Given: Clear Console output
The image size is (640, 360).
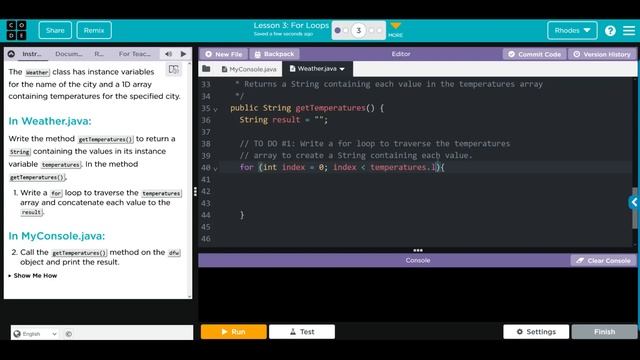Looking at the screenshot, I should tap(603, 260).
